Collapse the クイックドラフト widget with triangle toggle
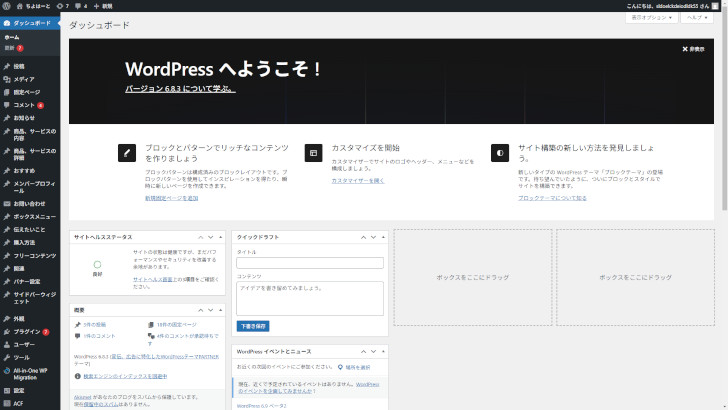 pyautogui.click(x=383, y=237)
